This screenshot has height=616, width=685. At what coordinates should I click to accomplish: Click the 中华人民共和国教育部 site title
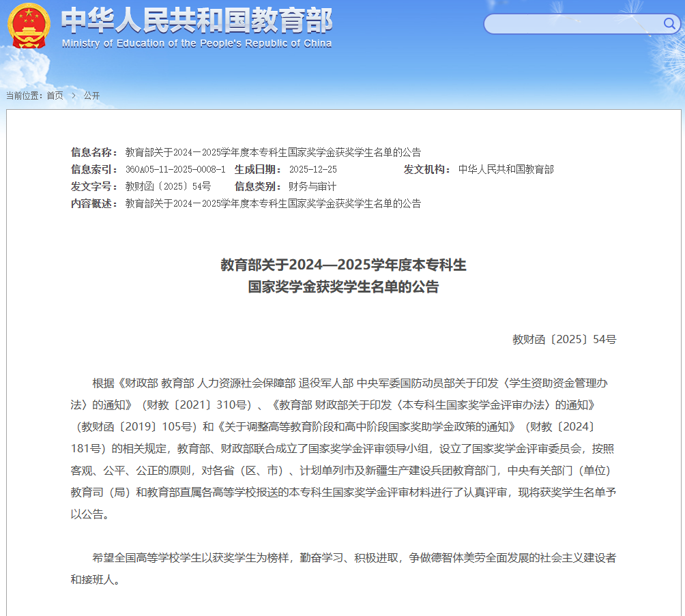click(x=196, y=20)
